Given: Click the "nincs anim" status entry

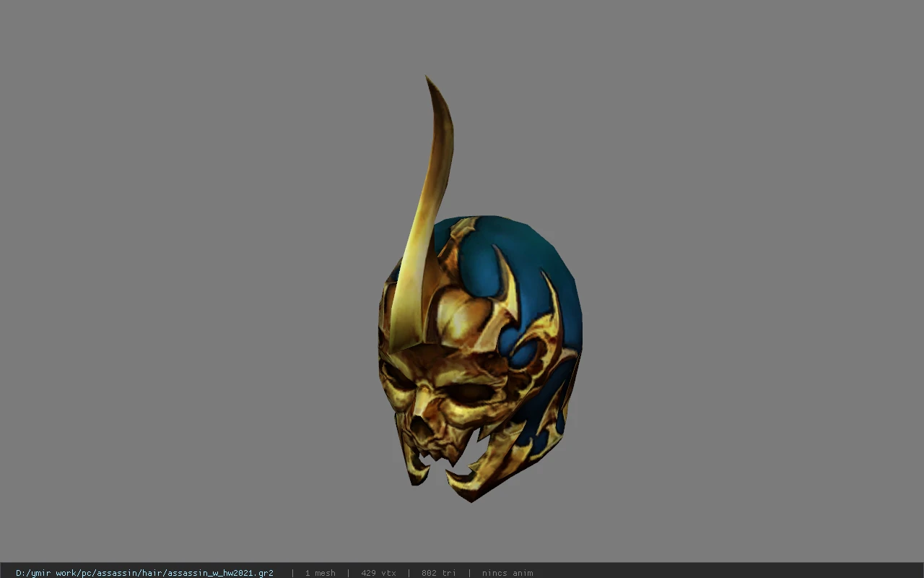Looking at the screenshot, I should pyautogui.click(x=507, y=573).
